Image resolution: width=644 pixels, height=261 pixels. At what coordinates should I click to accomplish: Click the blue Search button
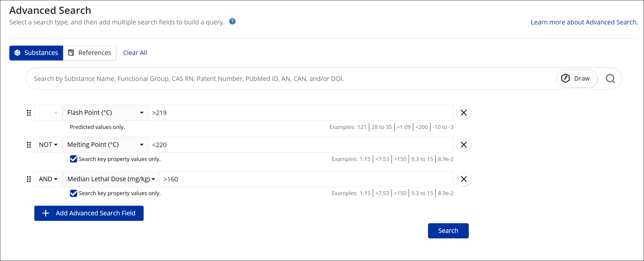448,231
